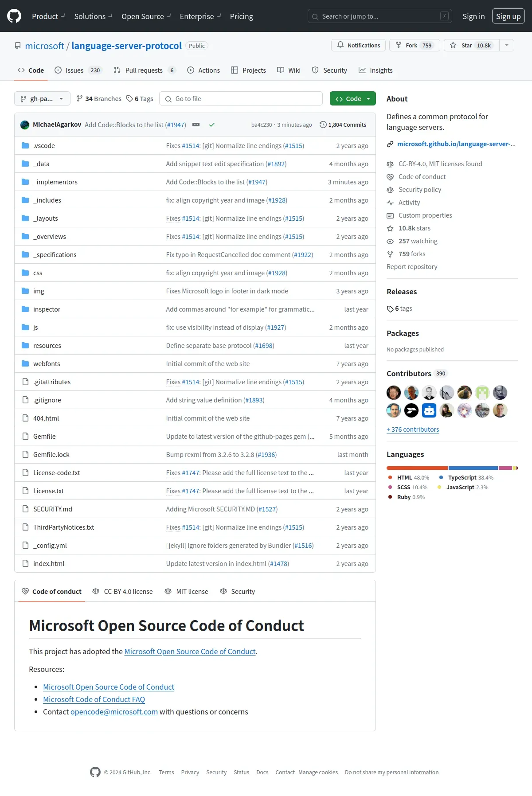Click the + 376 contributors link

coord(413,429)
